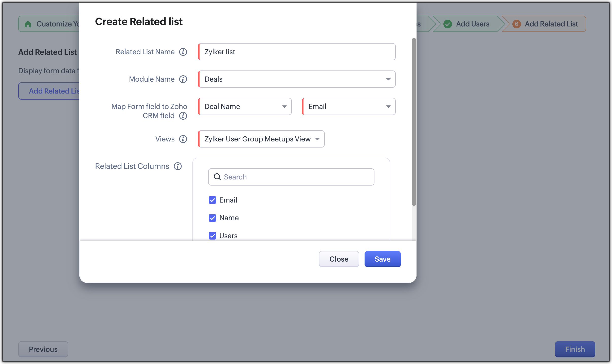Click info icon next to Related List Name
The width and height of the screenshot is (612, 364).
pyautogui.click(x=183, y=52)
